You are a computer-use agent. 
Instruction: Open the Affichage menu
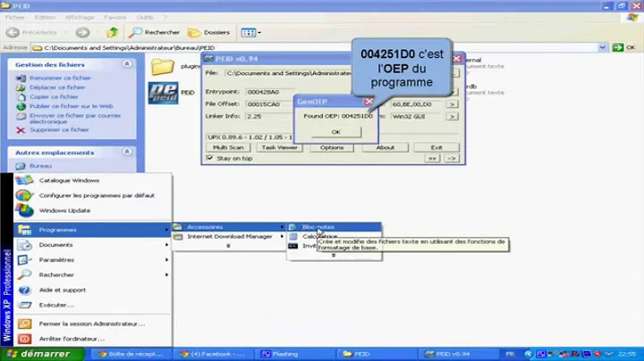tap(80, 17)
